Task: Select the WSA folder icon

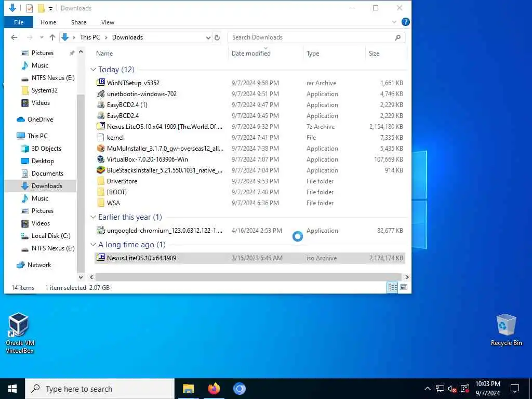Action: point(101,203)
